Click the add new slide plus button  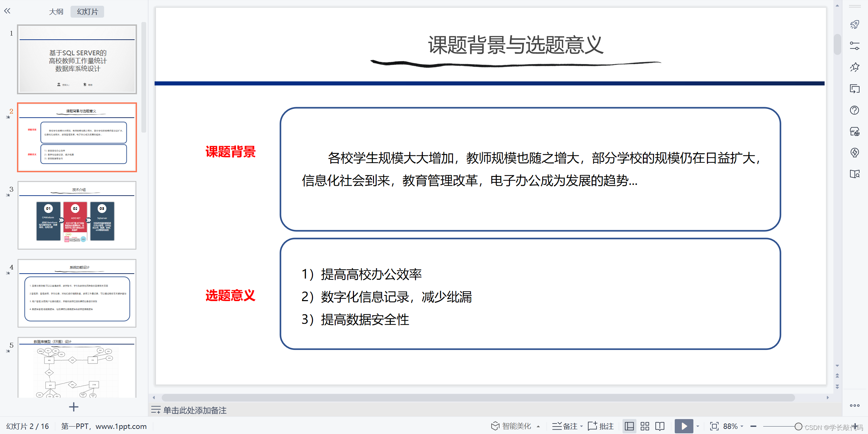click(74, 407)
